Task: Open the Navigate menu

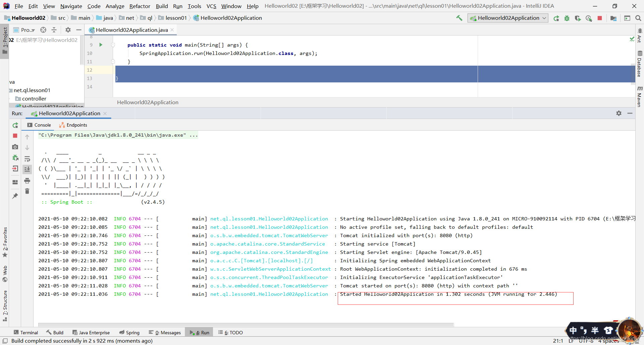Action: point(71,6)
